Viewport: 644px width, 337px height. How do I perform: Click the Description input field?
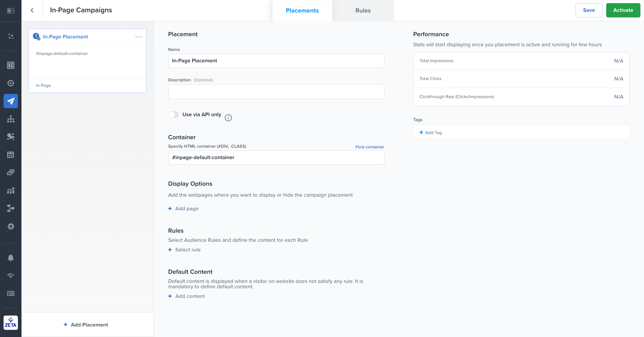click(276, 92)
